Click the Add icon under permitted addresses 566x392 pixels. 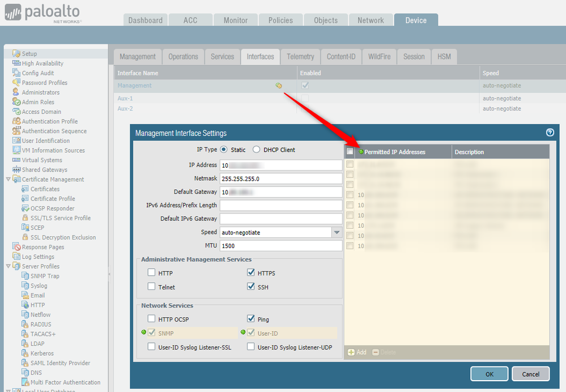(x=351, y=352)
